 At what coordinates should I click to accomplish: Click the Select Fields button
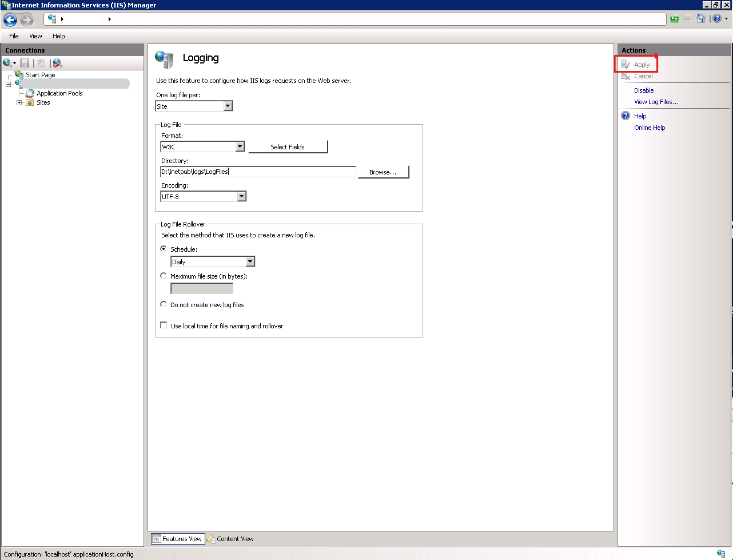pyautogui.click(x=288, y=147)
